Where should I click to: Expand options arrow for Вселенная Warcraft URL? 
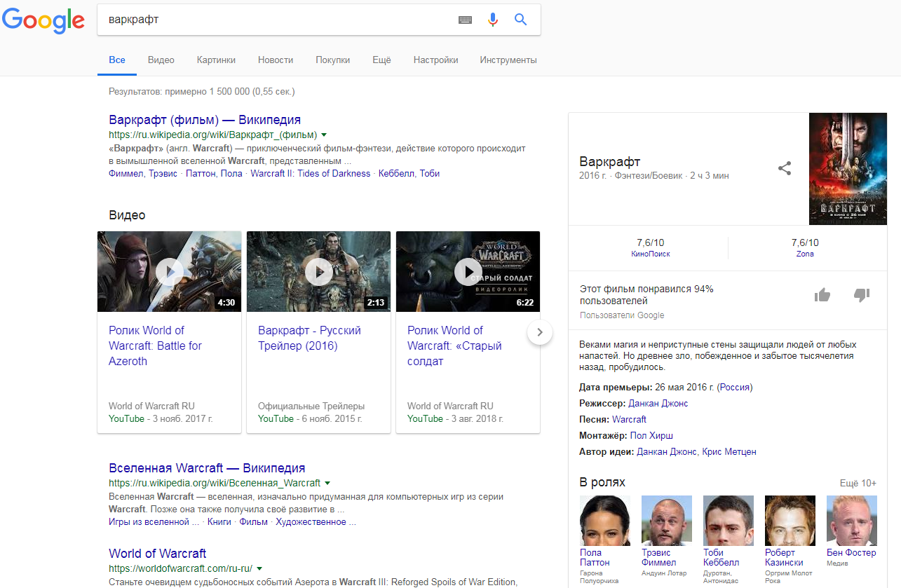(x=327, y=483)
